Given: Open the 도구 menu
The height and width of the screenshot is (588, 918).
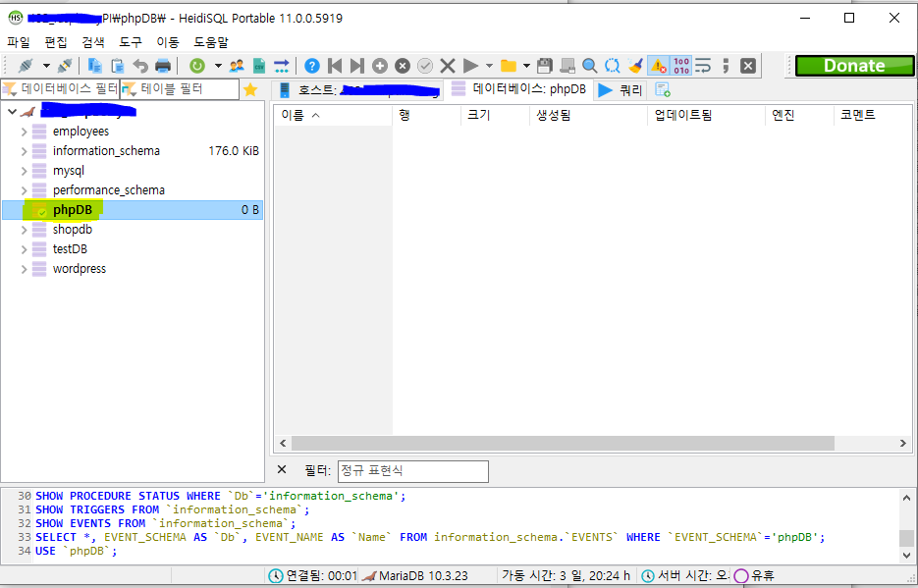Looking at the screenshot, I should [x=131, y=42].
